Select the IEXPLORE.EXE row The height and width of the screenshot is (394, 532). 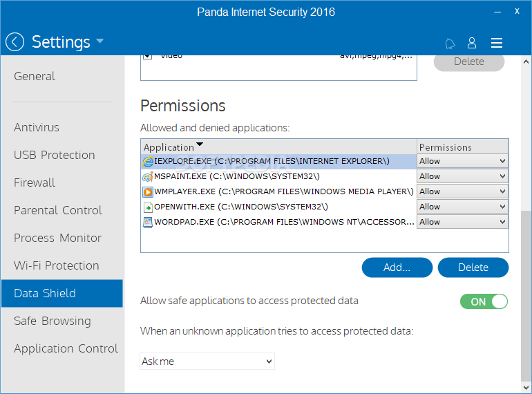click(278, 161)
